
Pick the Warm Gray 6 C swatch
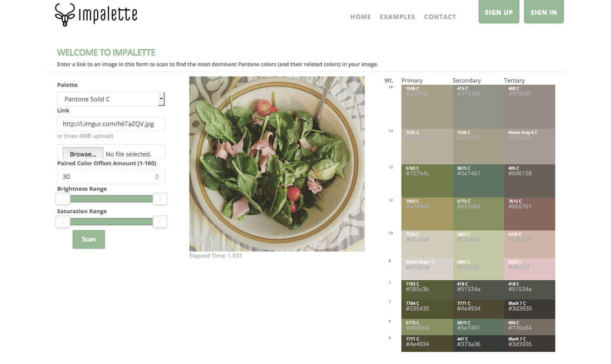coord(529,146)
